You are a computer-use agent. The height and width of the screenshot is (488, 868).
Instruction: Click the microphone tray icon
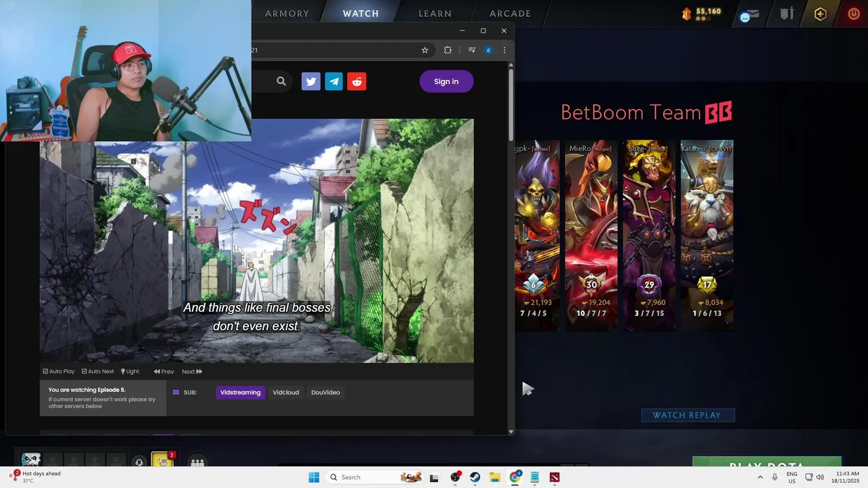pyautogui.click(x=774, y=477)
